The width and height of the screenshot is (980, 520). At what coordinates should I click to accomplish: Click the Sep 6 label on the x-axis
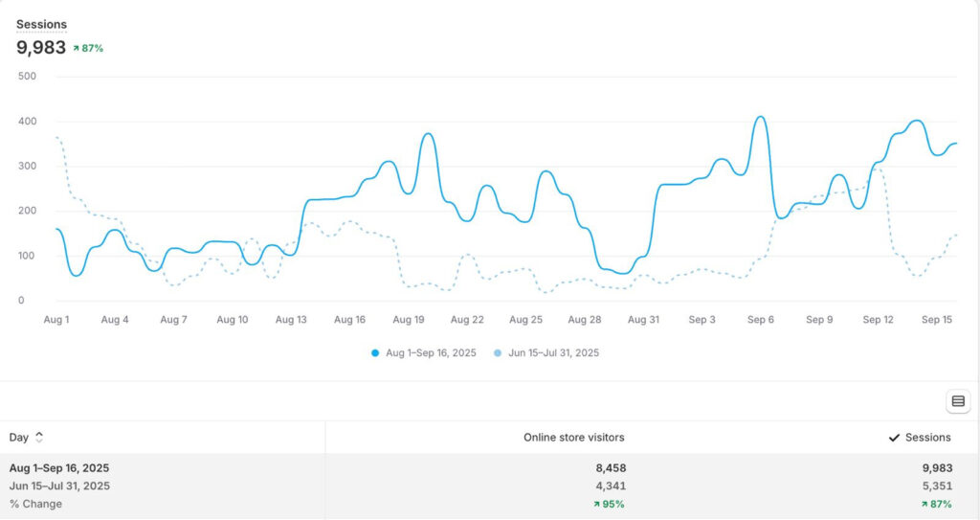[761, 320]
